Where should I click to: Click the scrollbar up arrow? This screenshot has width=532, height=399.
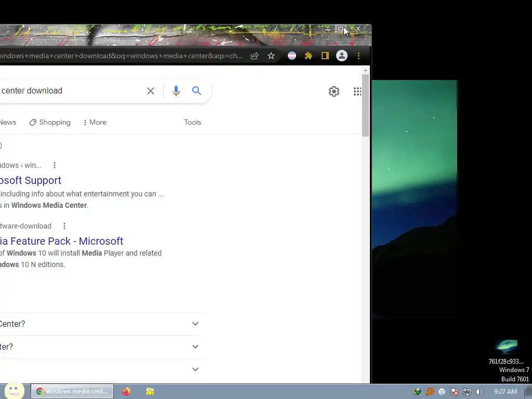(x=365, y=70)
